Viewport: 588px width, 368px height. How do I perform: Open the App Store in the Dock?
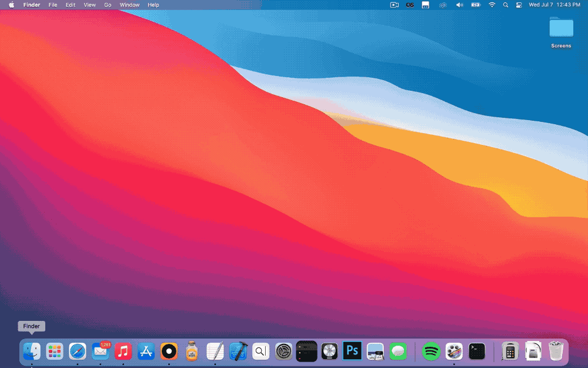point(146,352)
